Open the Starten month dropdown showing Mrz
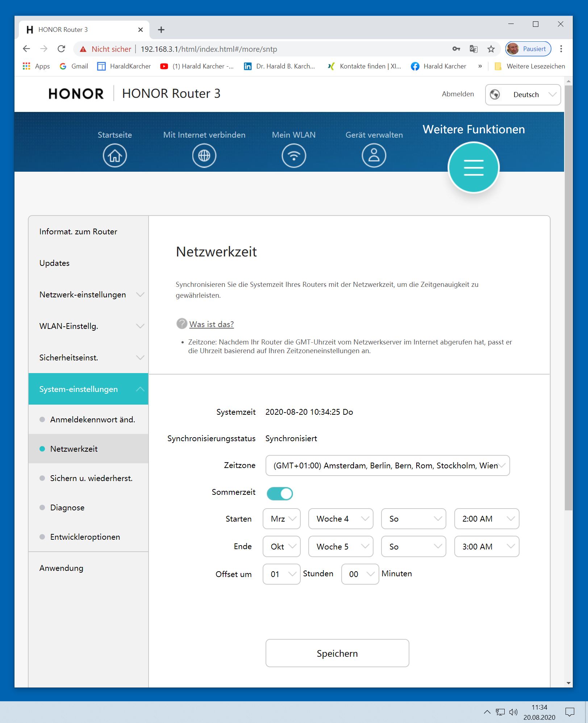This screenshot has height=723, width=588. click(282, 519)
